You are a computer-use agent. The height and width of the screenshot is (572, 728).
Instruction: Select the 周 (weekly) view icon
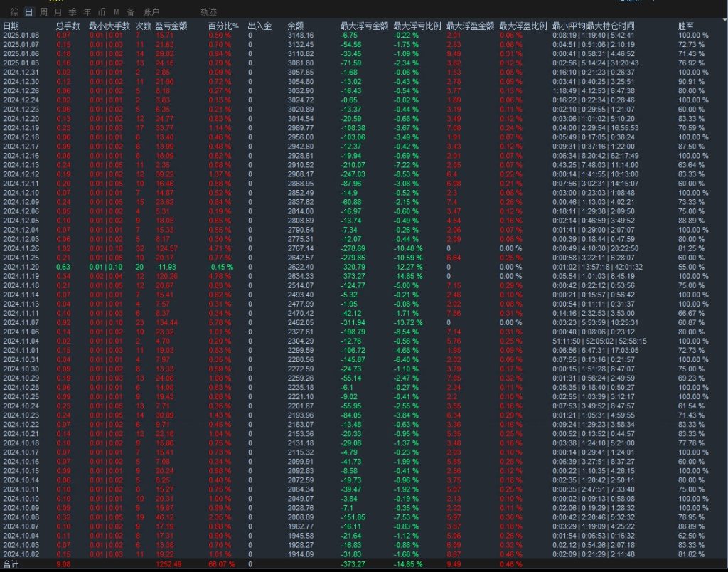pyautogui.click(x=45, y=11)
